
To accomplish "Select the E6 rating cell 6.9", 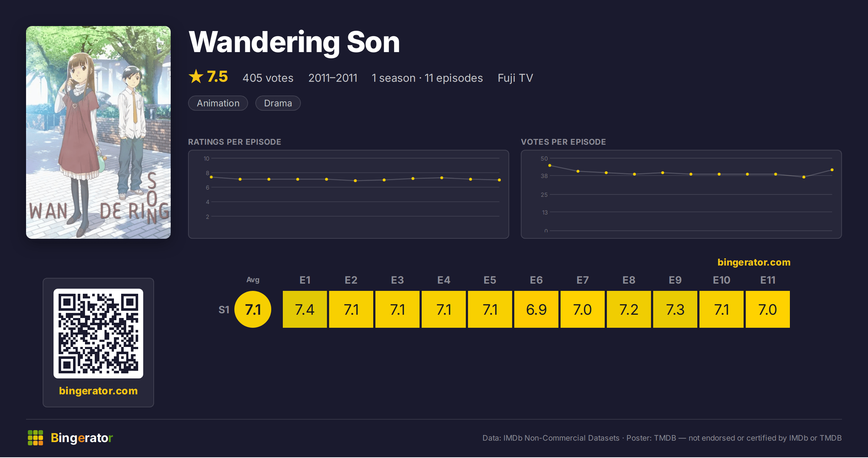I will pyautogui.click(x=536, y=309).
